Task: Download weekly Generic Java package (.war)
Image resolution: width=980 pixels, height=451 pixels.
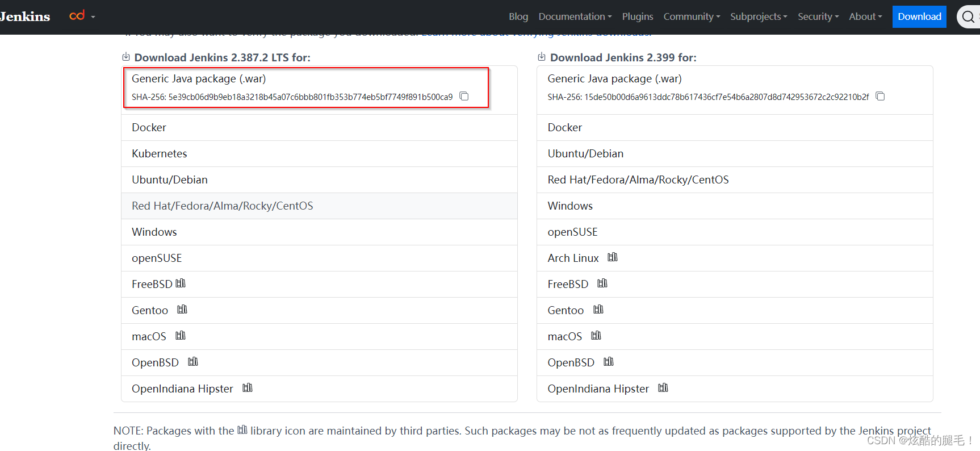Action: (614, 78)
